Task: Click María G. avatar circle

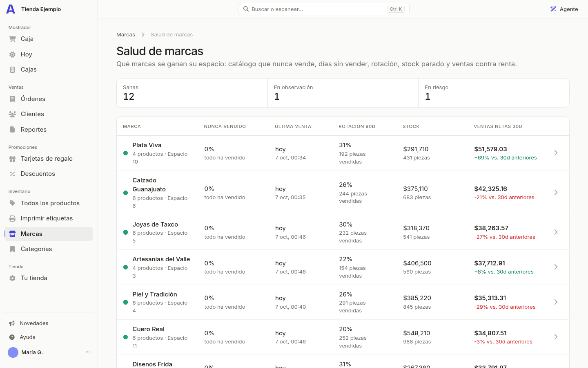Action: (x=13, y=352)
